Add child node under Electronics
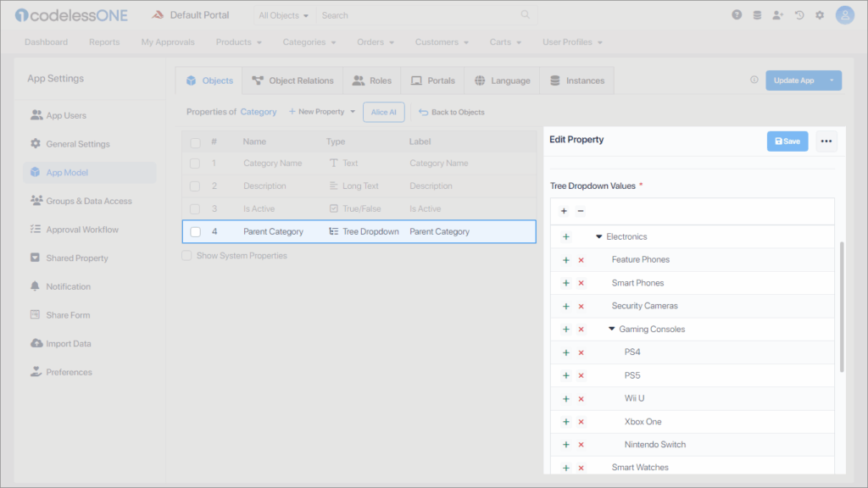Image resolution: width=868 pixels, height=488 pixels. tap(565, 237)
